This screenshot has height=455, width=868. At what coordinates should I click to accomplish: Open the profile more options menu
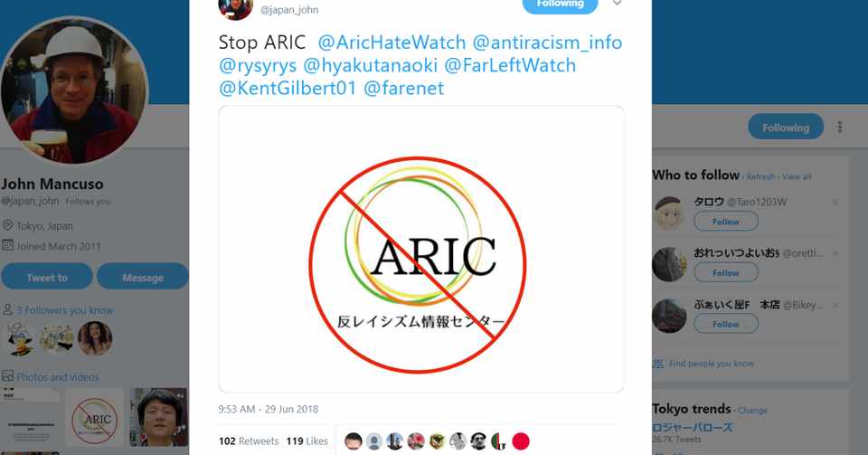click(840, 128)
